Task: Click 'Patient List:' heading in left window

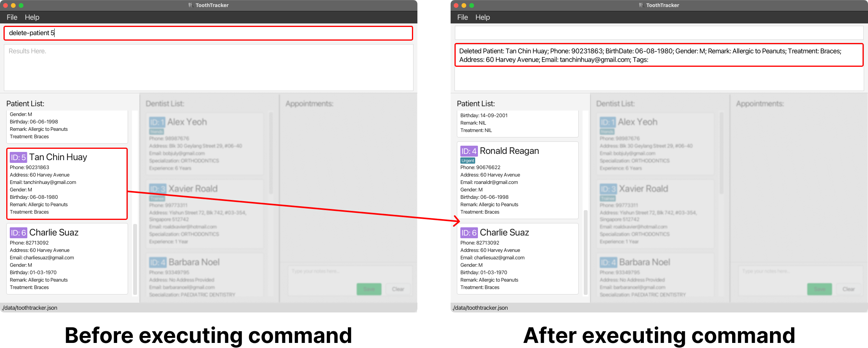Action: [x=25, y=104]
